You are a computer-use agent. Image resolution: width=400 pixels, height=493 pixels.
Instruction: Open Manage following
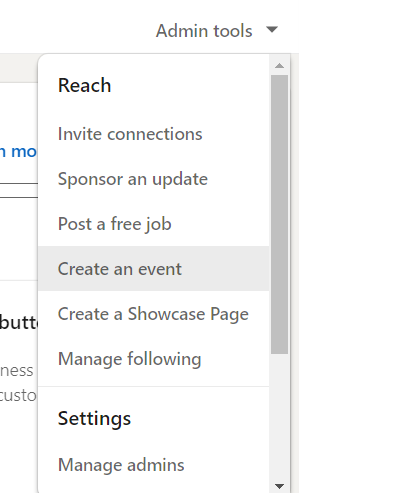[x=154, y=359]
